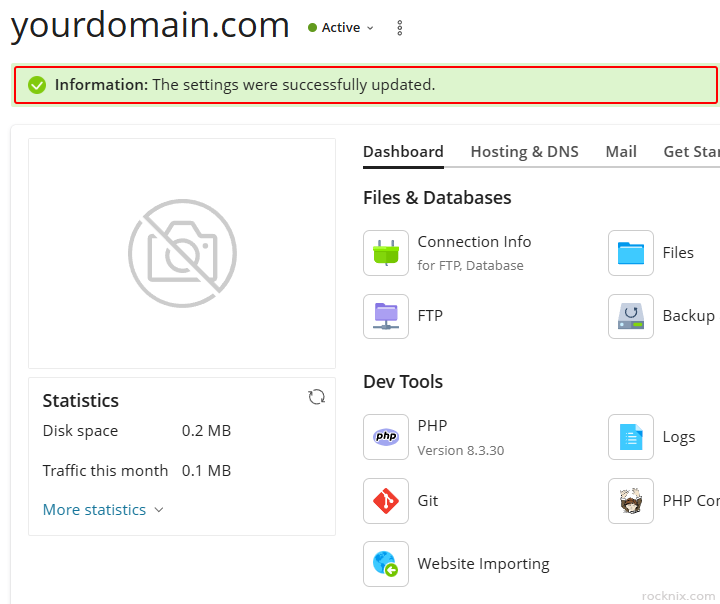
Task: Refresh the Statistics panel
Action: click(317, 397)
